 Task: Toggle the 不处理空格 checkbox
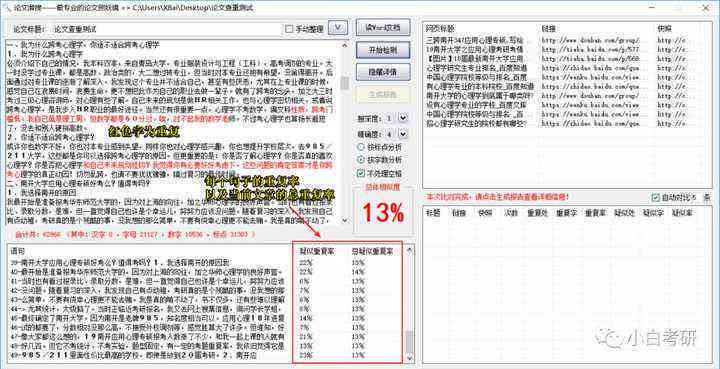[x=361, y=173]
